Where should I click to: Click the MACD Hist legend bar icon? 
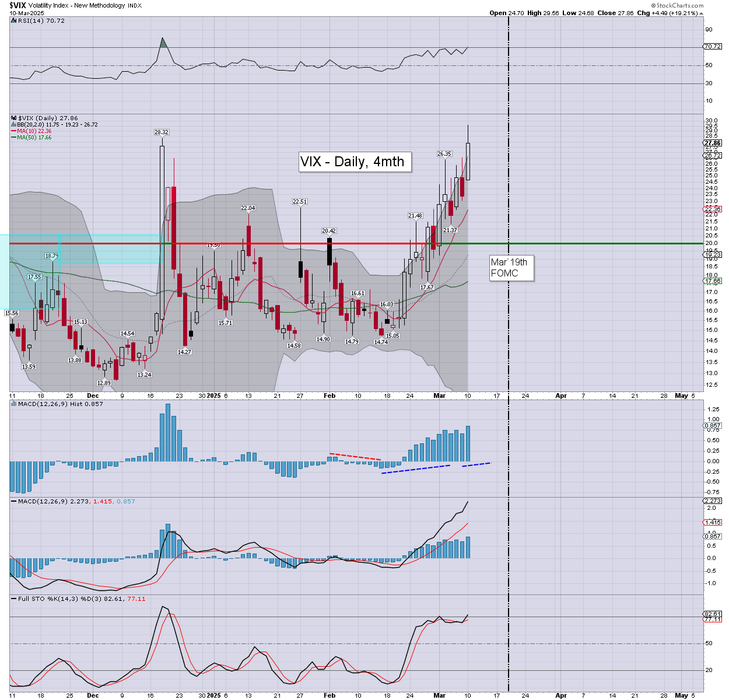coord(14,404)
